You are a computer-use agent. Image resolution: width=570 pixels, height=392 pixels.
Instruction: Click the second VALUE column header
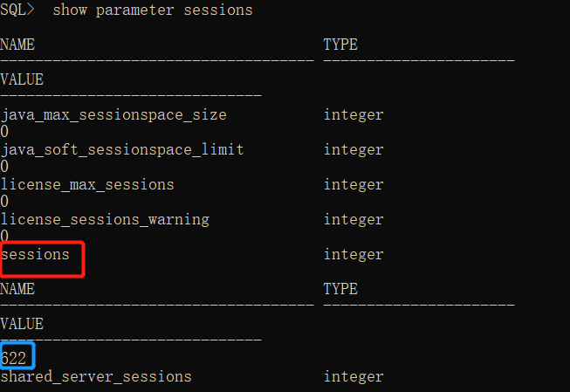click(22, 324)
